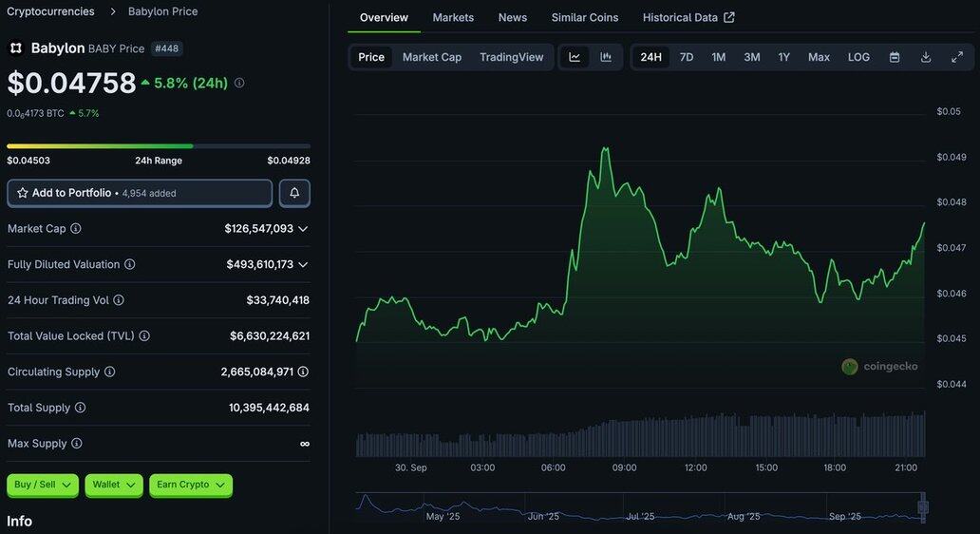Image resolution: width=980 pixels, height=534 pixels.
Task: Open the Wallet dropdown
Action: coord(114,485)
